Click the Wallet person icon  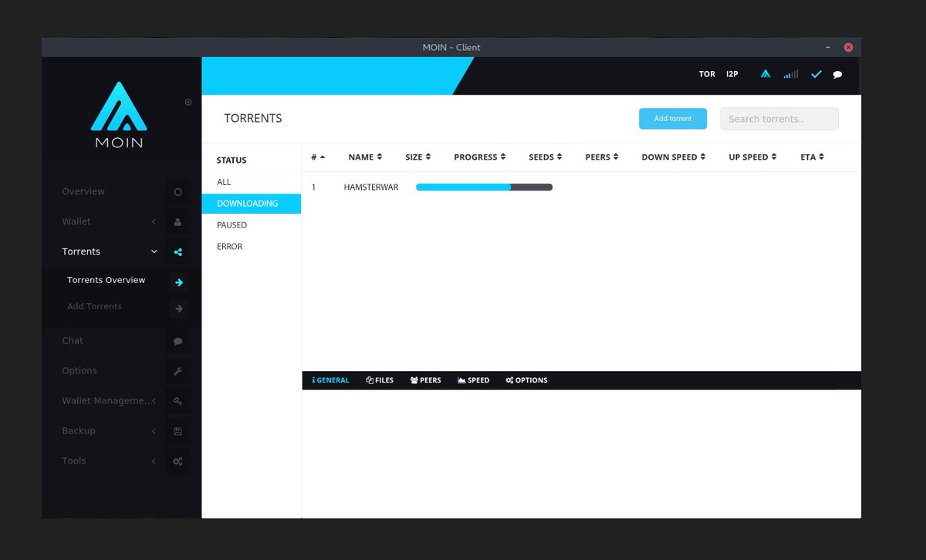[177, 221]
